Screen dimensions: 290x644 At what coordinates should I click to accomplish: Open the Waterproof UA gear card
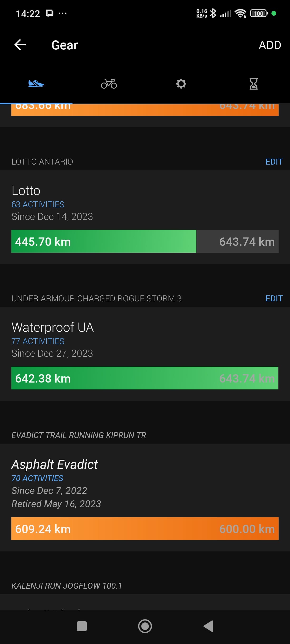point(53,327)
